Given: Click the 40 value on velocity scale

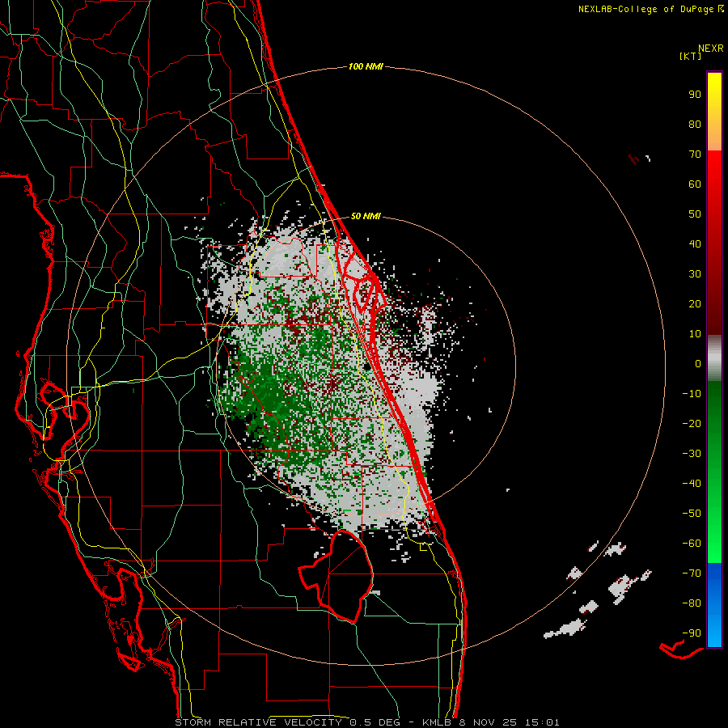Looking at the screenshot, I should tap(695, 244).
